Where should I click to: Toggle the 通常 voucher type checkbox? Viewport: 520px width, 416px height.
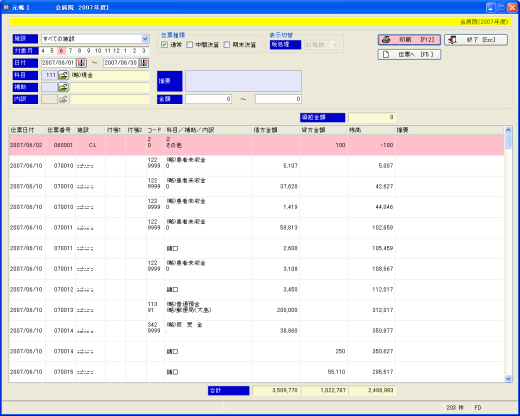(x=164, y=45)
